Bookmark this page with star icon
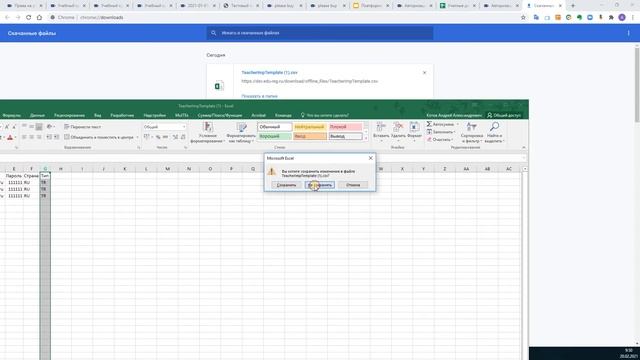The height and width of the screenshot is (360, 640). tap(523, 18)
